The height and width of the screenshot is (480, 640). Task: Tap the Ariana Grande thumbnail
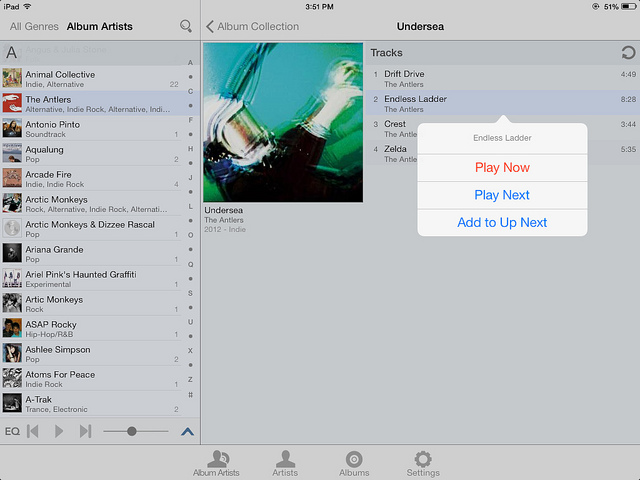12,253
